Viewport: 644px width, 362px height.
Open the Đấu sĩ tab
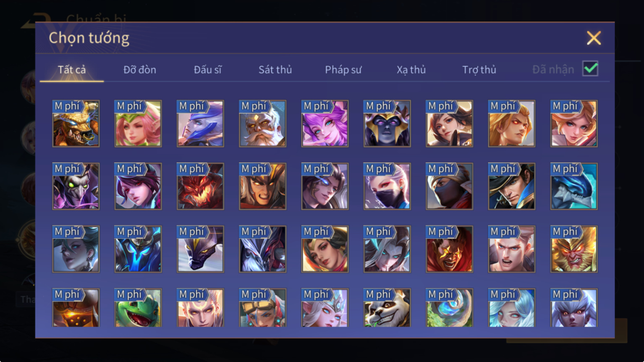coord(207,70)
